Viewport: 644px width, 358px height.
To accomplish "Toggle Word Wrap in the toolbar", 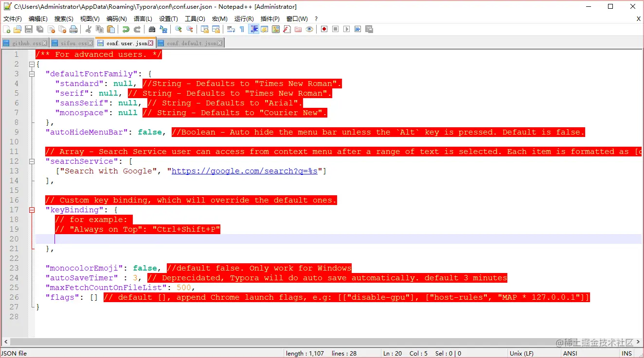I will (231, 29).
